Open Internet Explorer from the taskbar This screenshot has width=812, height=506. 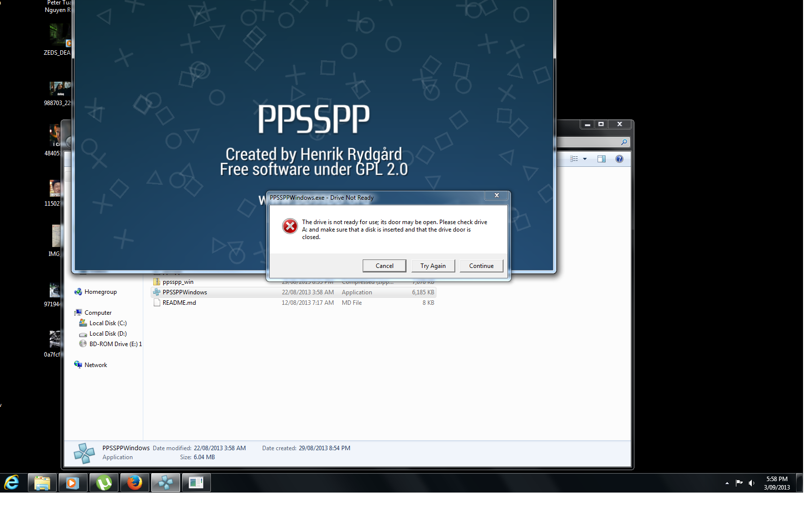[x=12, y=483]
